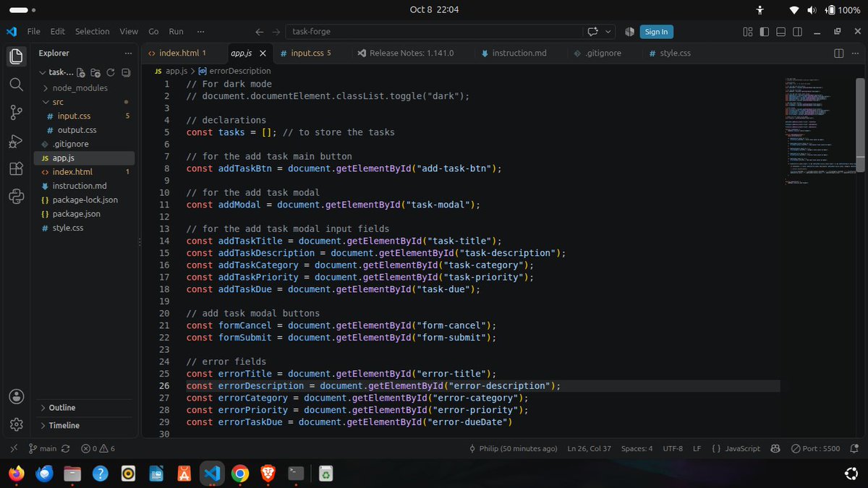Click the hexagon icon beside Sign In
Screen dimensions: 868x488
[629, 32]
